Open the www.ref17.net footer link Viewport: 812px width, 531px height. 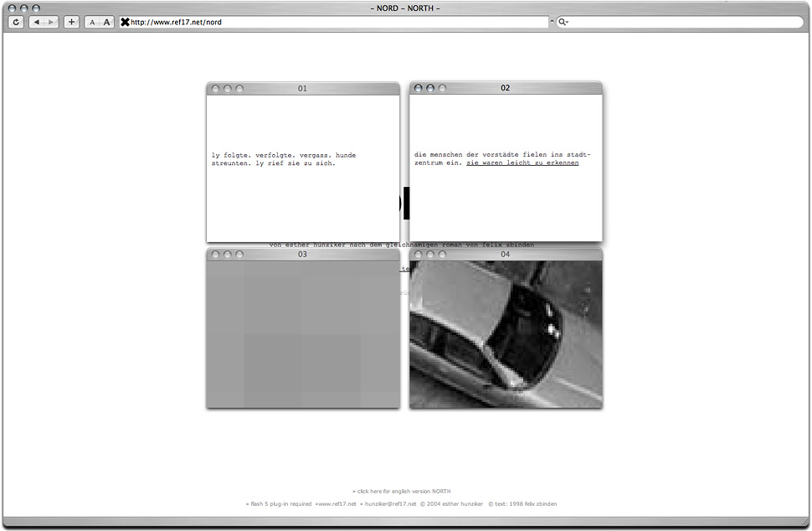tap(337, 504)
